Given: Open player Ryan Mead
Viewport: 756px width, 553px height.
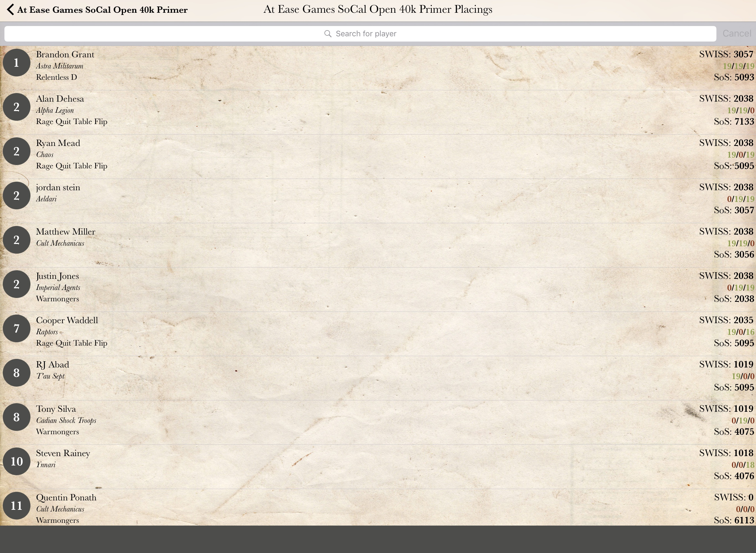Looking at the screenshot, I should pyautogui.click(x=58, y=143).
